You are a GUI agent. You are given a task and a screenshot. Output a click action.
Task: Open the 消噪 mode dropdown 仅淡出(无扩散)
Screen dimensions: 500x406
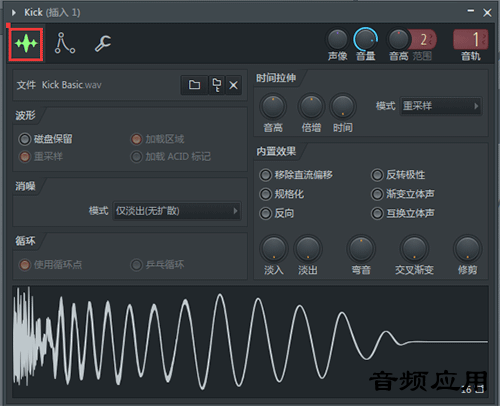coord(177,211)
